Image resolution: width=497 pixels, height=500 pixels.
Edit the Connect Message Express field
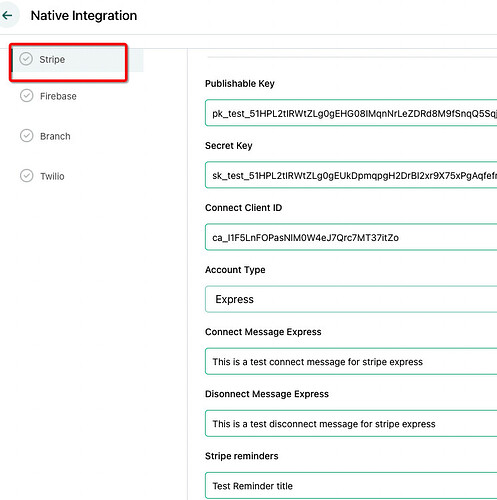pos(351,361)
